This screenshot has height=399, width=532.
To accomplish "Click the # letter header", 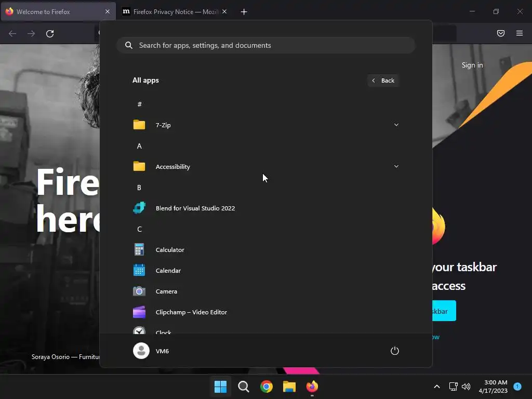I will coord(139,104).
